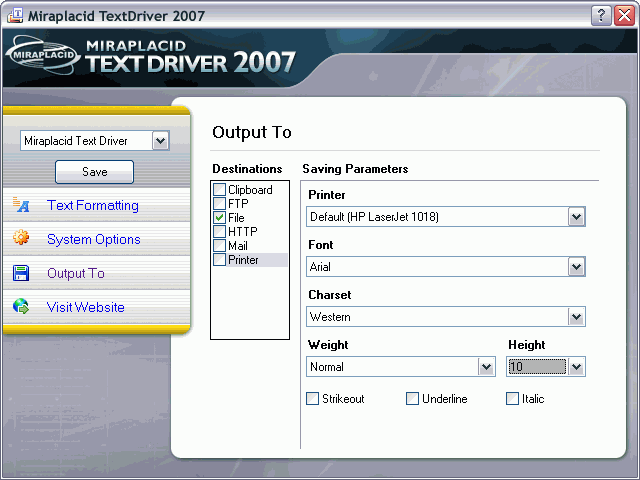Open the Miraplacid Text Driver dropdown arrow
The height and width of the screenshot is (480, 640).
point(160,141)
